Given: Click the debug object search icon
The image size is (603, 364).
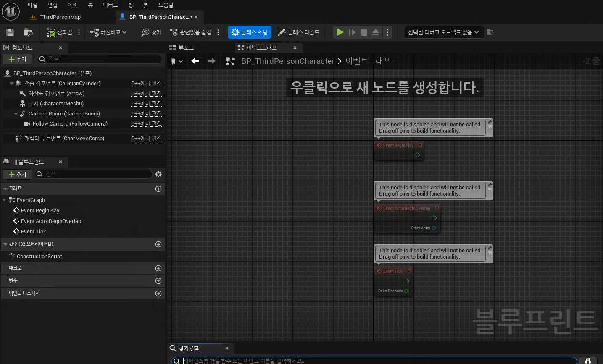Looking at the screenshot, I should (x=490, y=32).
